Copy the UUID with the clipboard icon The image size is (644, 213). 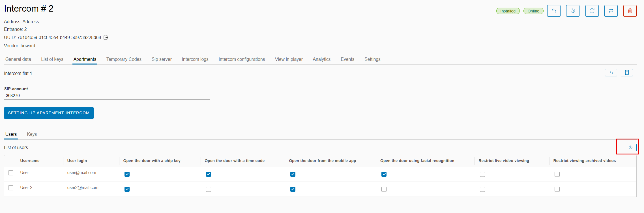point(106,37)
